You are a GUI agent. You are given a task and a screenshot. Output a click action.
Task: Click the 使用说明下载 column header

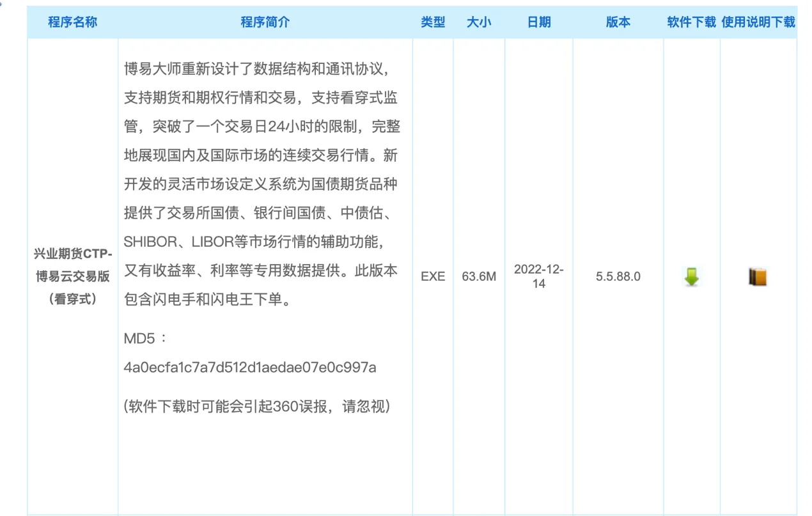pyautogui.click(x=758, y=22)
